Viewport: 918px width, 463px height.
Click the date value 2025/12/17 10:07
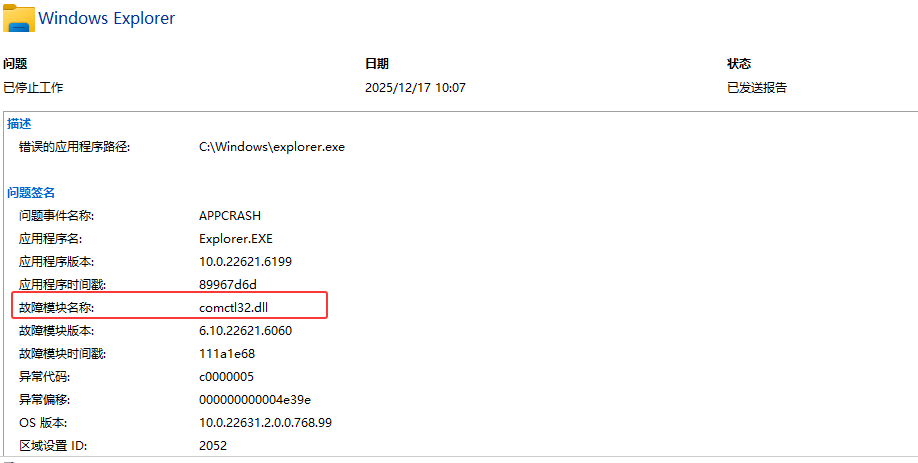[x=415, y=88]
